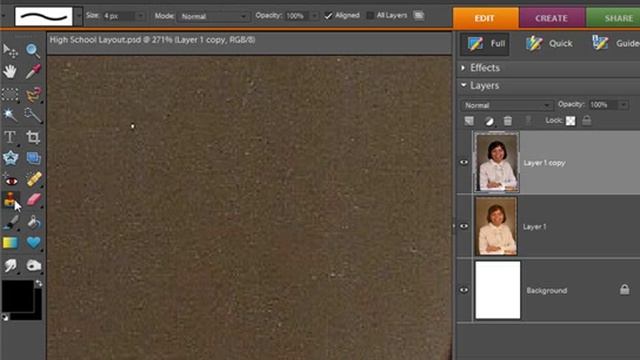The width and height of the screenshot is (640, 360).
Task: Swap foreground and background colors
Action: coord(38,283)
